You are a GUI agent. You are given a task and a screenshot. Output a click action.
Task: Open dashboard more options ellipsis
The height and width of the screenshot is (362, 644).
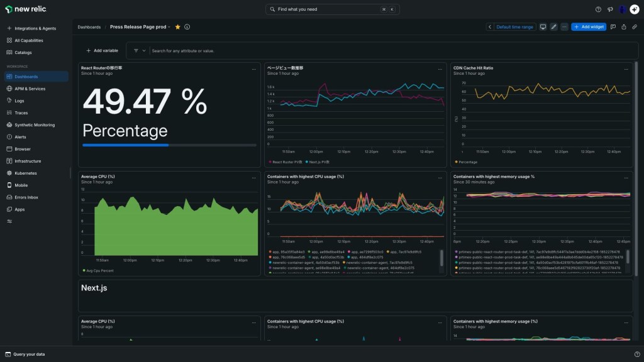[x=564, y=26]
